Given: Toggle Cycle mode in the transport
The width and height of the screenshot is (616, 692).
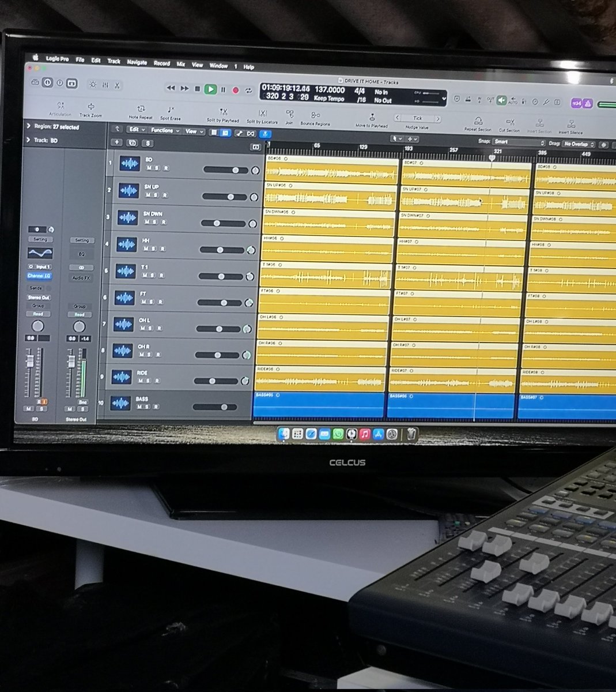Looking at the screenshot, I should pyautogui.click(x=249, y=91).
